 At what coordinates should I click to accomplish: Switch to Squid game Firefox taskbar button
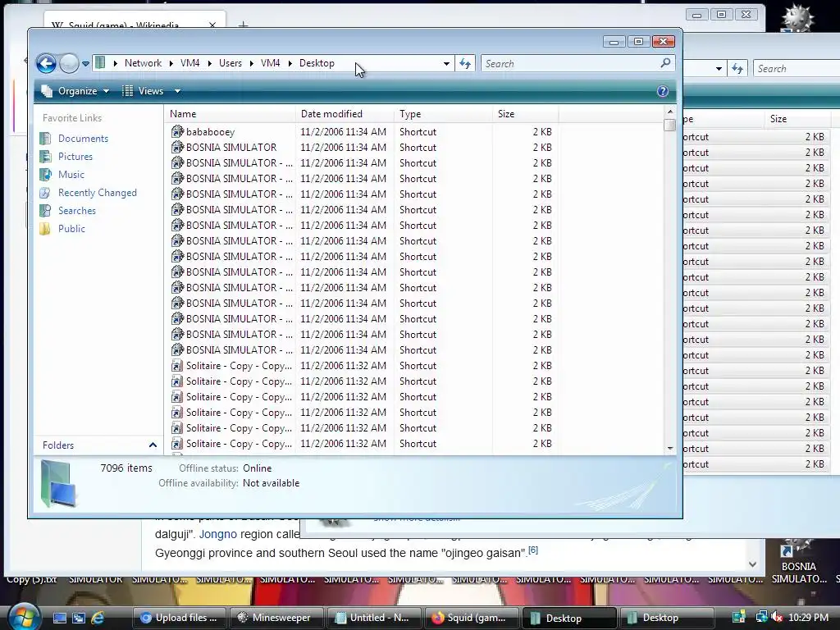pyautogui.click(x=470, y=618)
